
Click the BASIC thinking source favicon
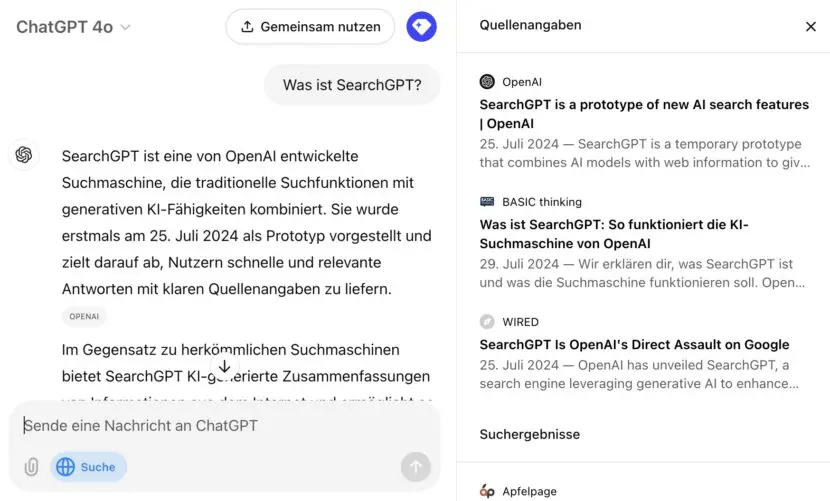click(x=487, y=202)
